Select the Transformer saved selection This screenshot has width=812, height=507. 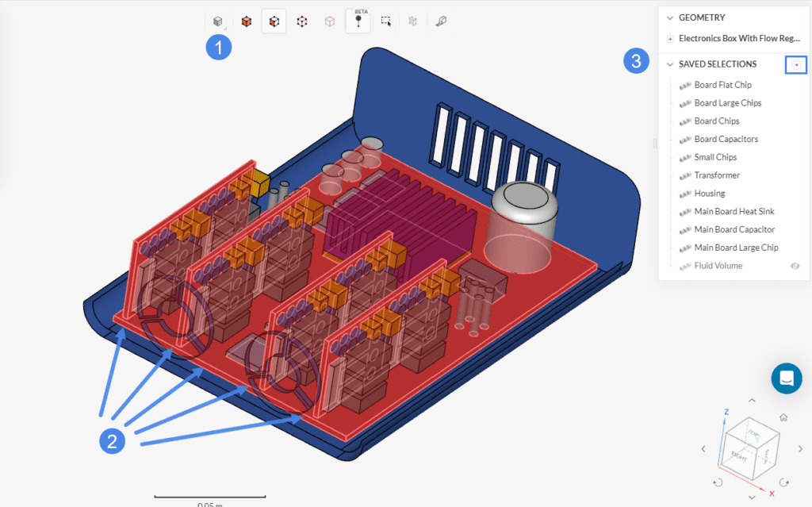(716, 175)
